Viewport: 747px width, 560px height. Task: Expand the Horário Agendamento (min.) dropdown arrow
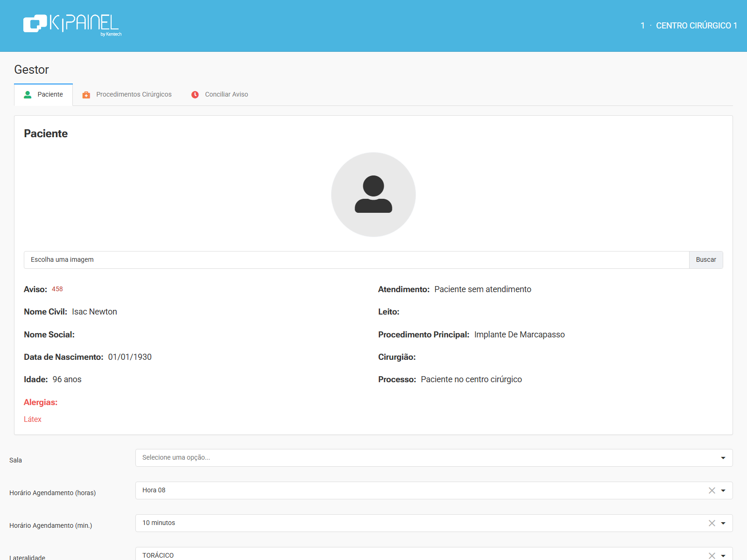pyautogui.click(x=723, y=523)
